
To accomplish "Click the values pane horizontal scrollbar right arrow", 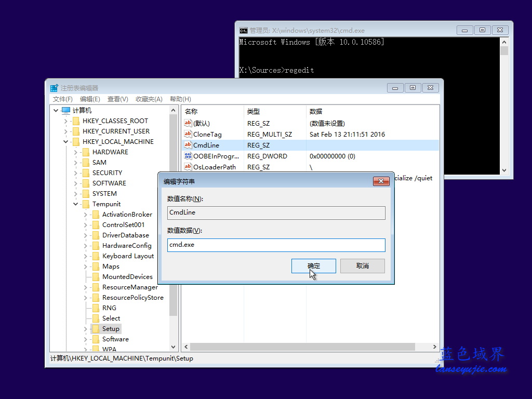I will coord(435,347).
